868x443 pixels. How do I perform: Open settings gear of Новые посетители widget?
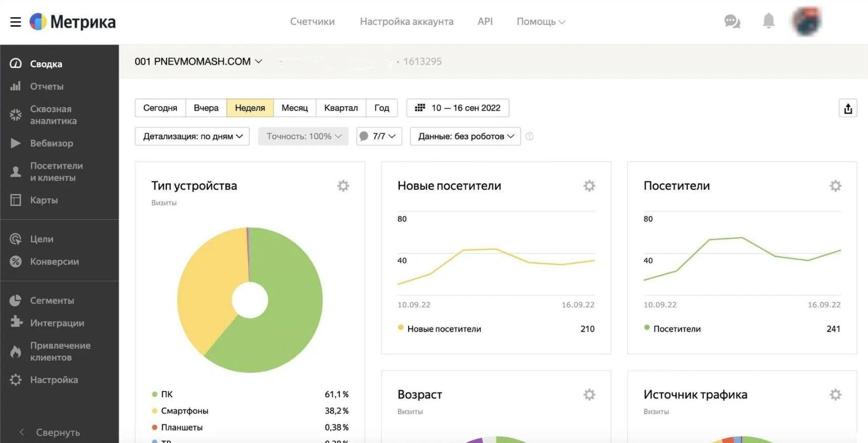[589, 186]
